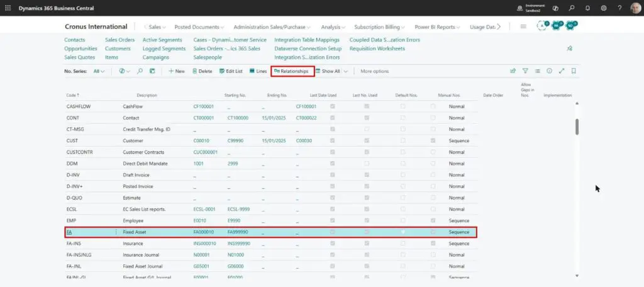Image resolution: width=644 pixels, height=287 pixels.
Task: Share the list with the share icon
Action: tap(513, 71)
